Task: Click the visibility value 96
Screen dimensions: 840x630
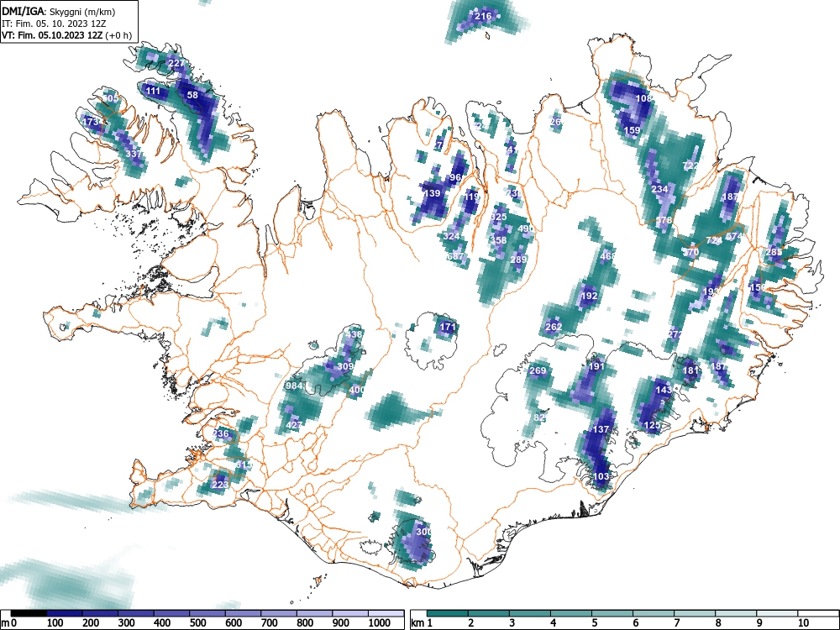Action: pos(455,177)
